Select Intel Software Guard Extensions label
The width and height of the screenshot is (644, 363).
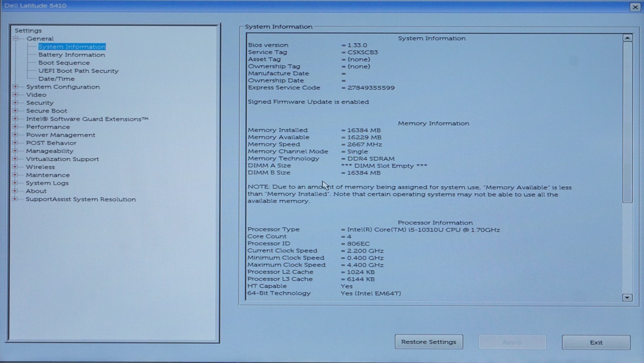[x=87, y=119]
